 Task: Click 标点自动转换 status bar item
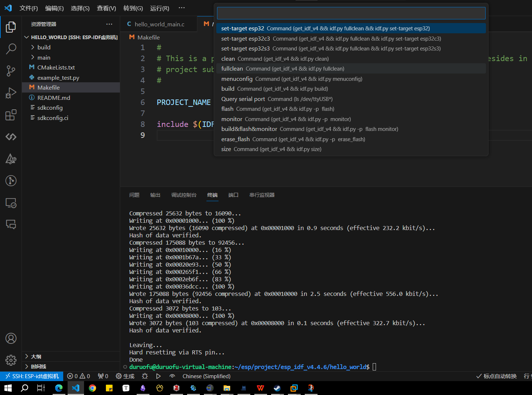point(496,376)
